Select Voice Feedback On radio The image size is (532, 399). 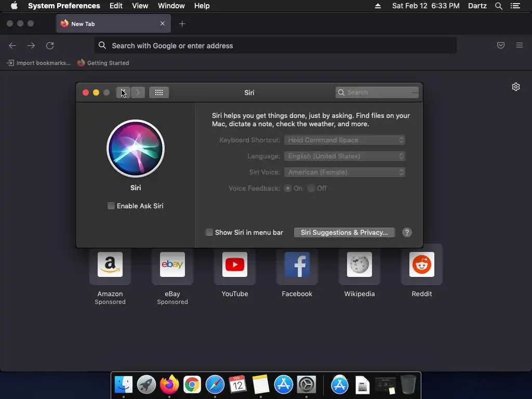pyautogui.click(x=288, y=188)
